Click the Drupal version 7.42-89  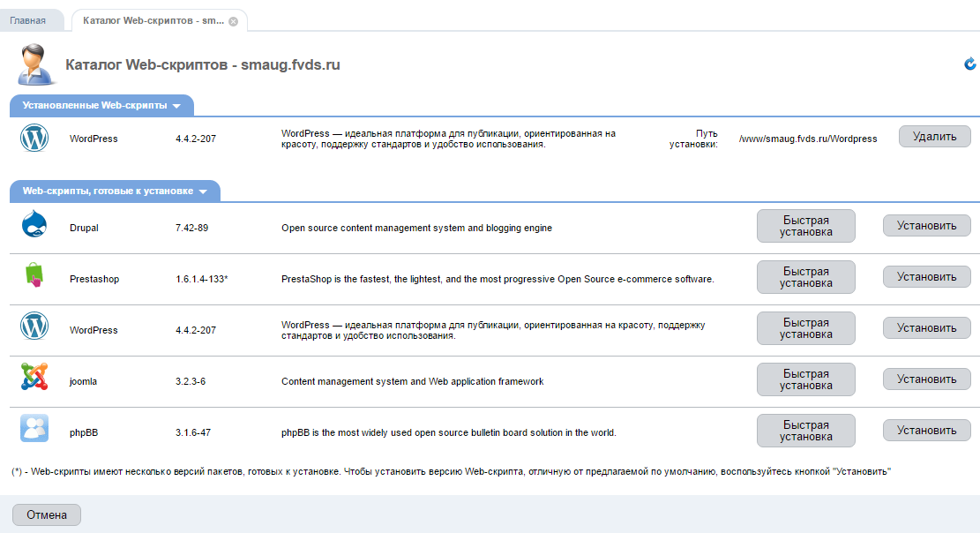pos(192,228)
